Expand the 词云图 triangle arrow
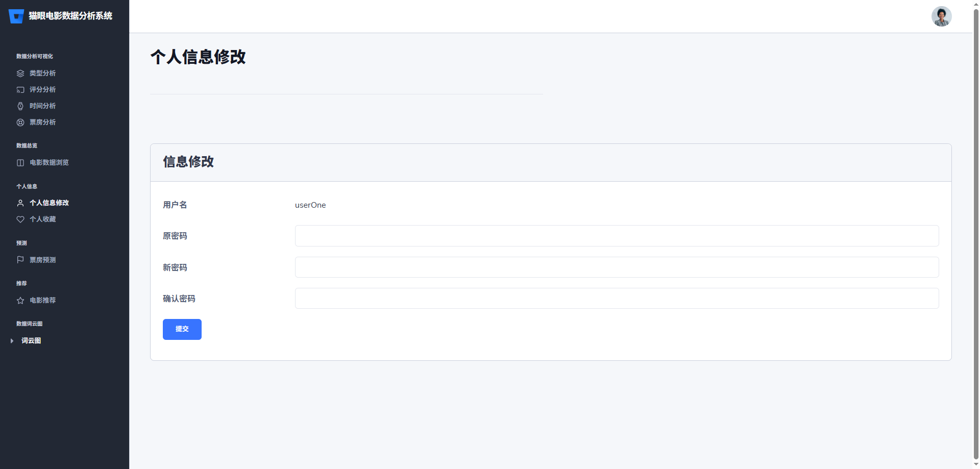 click(x=12, y=341)
